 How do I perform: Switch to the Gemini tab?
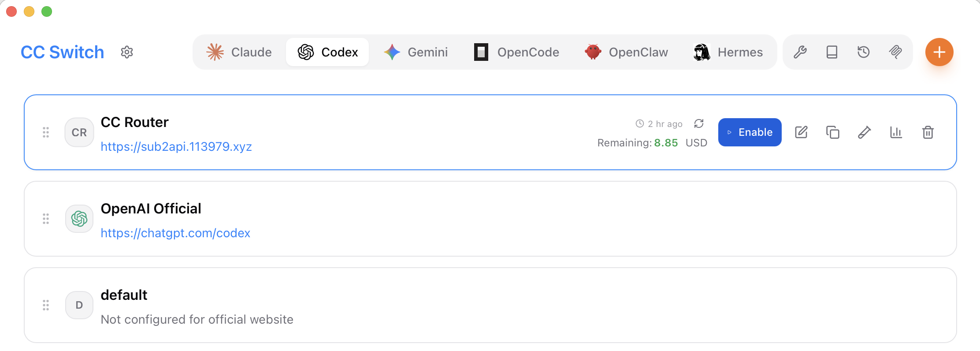coord(416,52)
